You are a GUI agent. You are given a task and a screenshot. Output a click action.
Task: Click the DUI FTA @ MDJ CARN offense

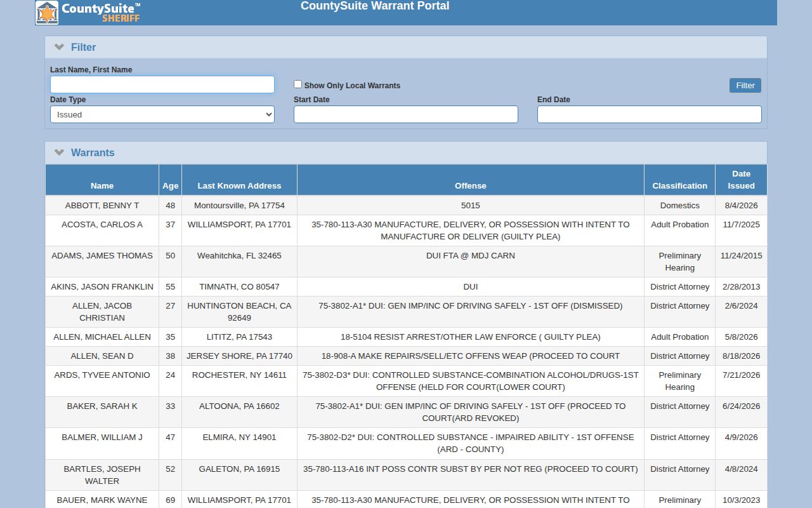click(x=471, y=256)
